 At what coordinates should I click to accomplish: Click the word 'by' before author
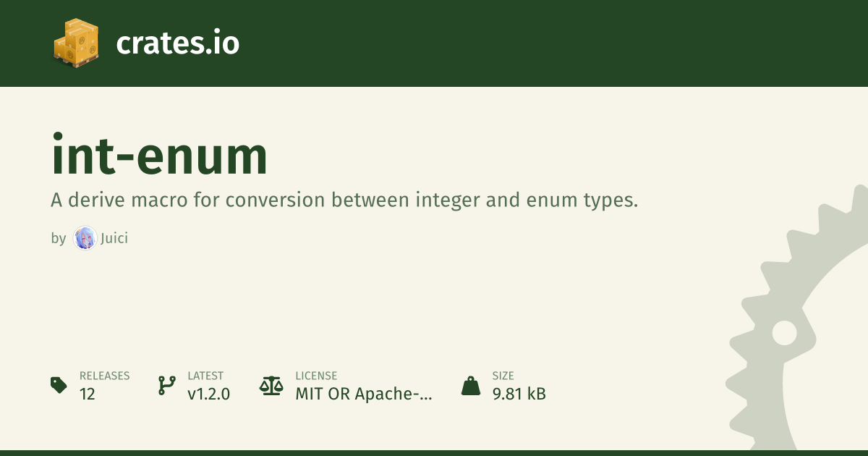(x=59, y=238)
